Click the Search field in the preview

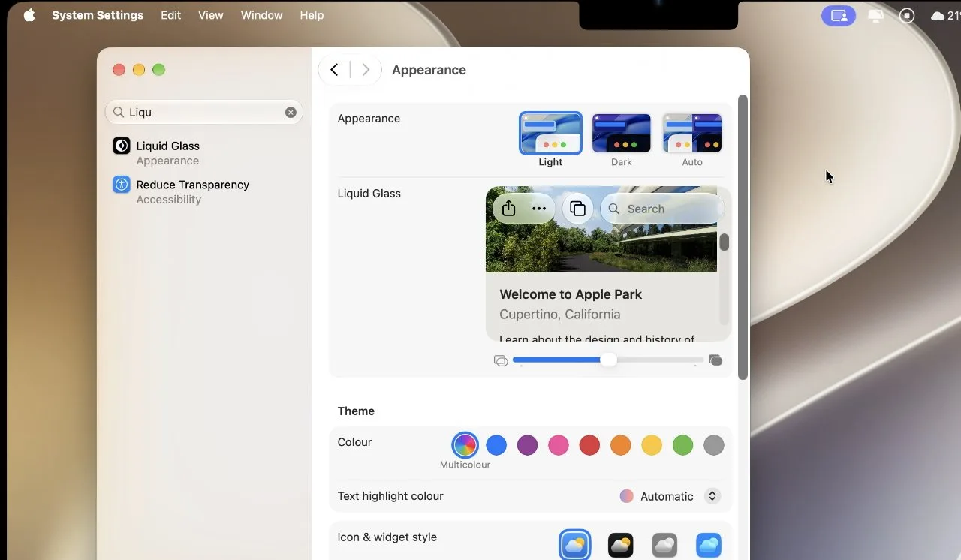tap(662, 209)
